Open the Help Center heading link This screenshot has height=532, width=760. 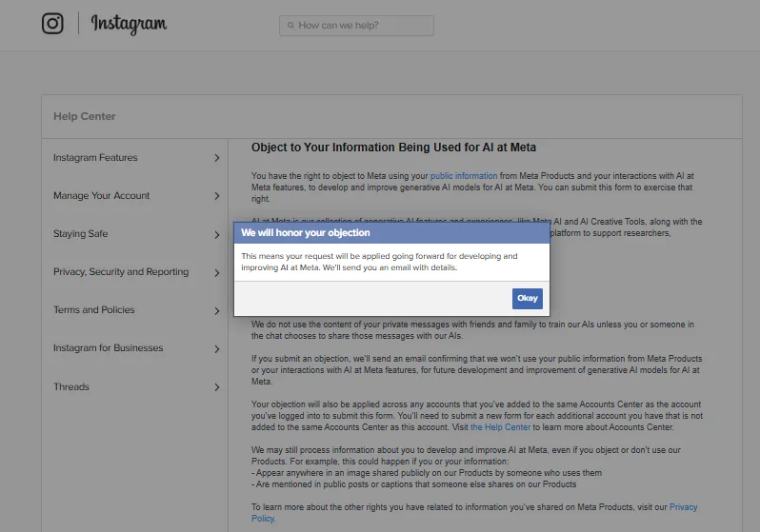pos(85,116)
